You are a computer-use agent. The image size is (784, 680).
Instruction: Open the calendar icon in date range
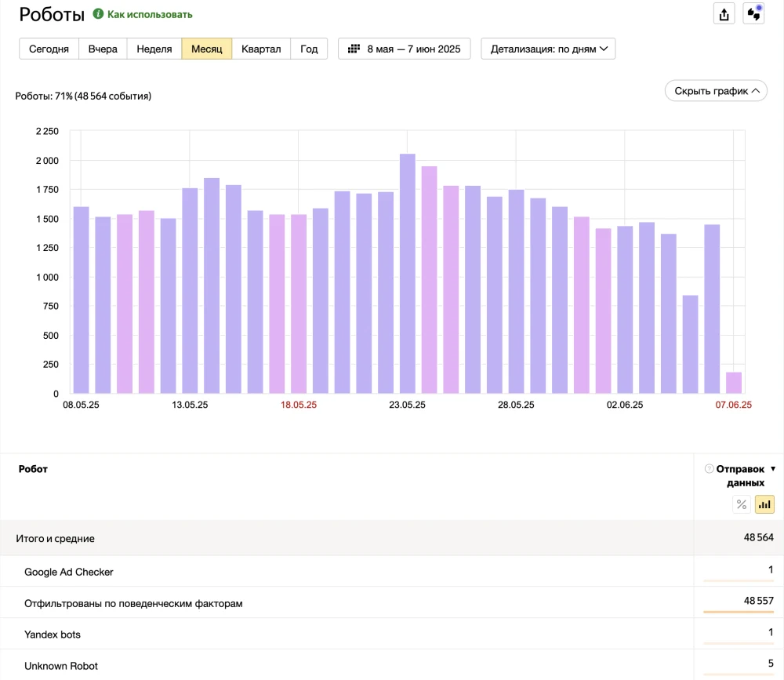coord(354,49)
